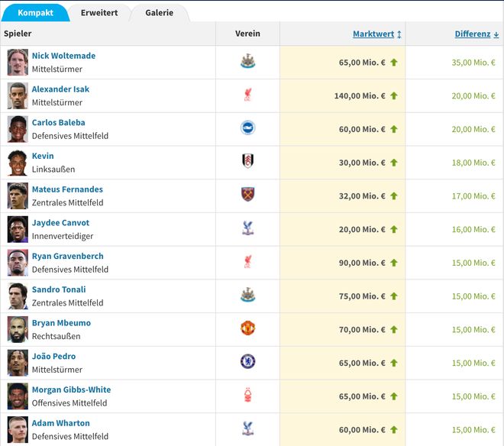Click the West Ham crest beside Mateus Fernandes
The width and height of the screenshot is (504, 446).
point(247,196)
